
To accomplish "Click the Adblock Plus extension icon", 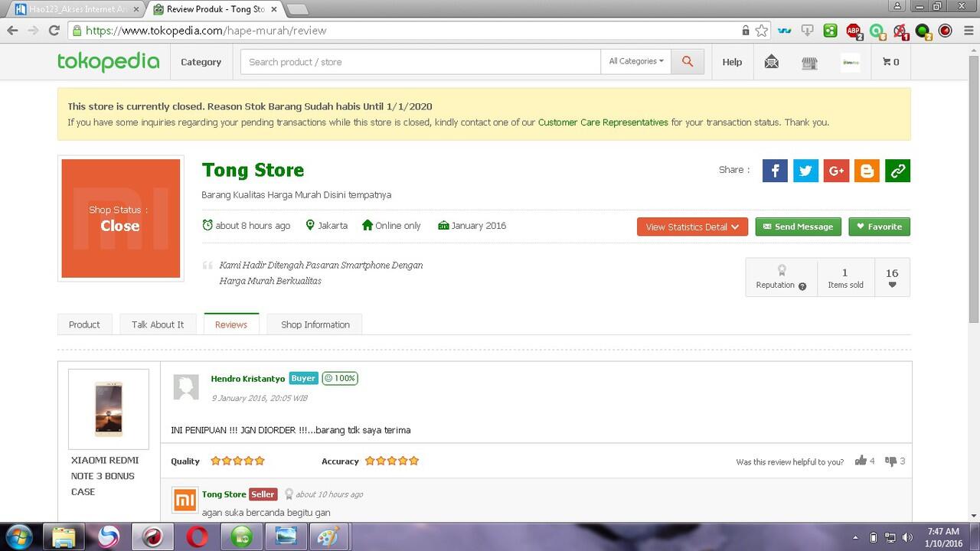I will (854, 31).
